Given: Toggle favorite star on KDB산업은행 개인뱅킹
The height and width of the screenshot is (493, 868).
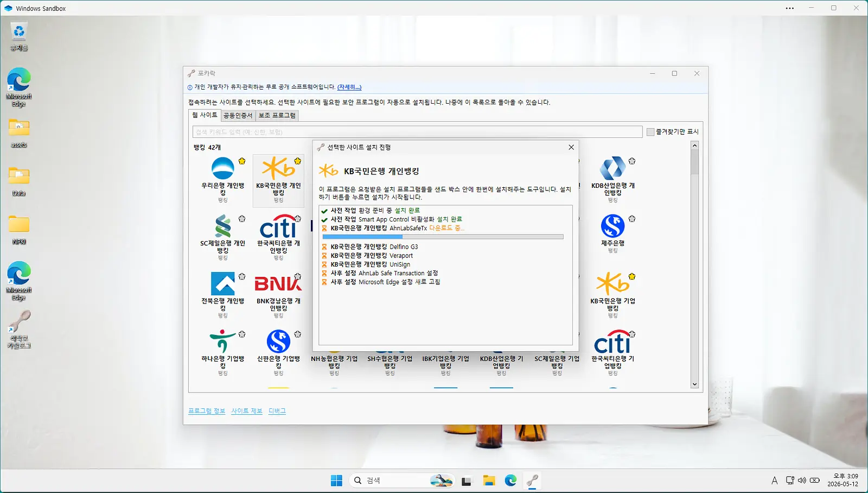Looking at the screenshot, I should coord(632,161).
